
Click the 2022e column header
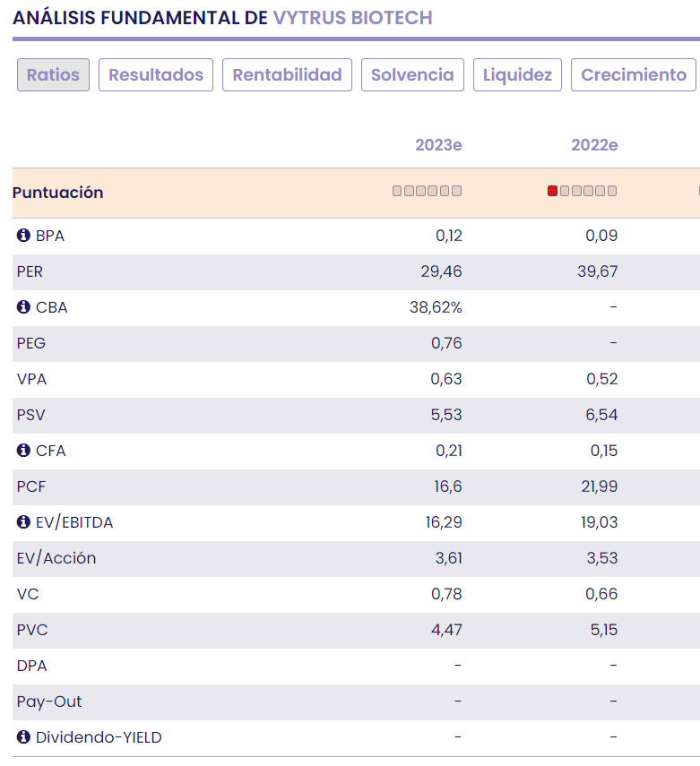click(594, 145)
